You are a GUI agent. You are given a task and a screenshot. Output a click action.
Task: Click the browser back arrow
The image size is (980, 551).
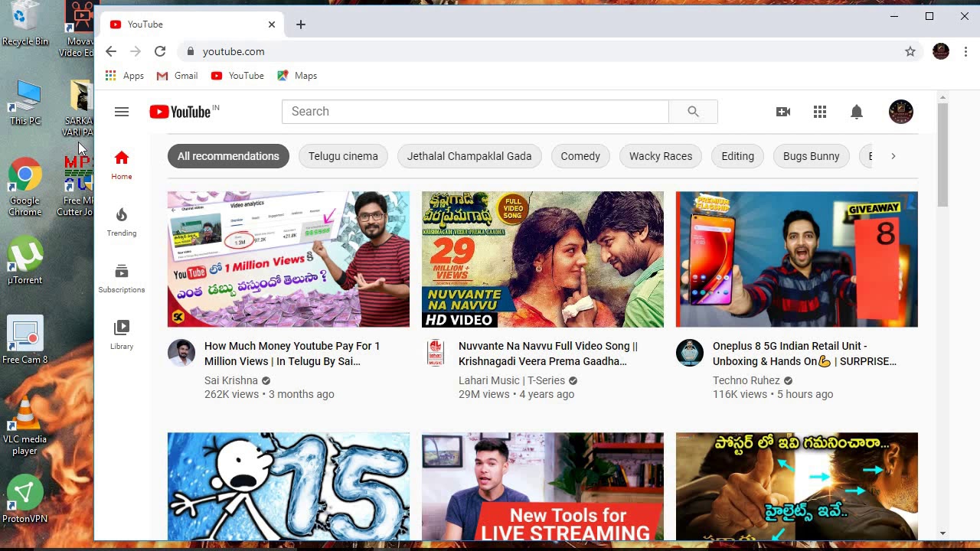tap(111, 51)
